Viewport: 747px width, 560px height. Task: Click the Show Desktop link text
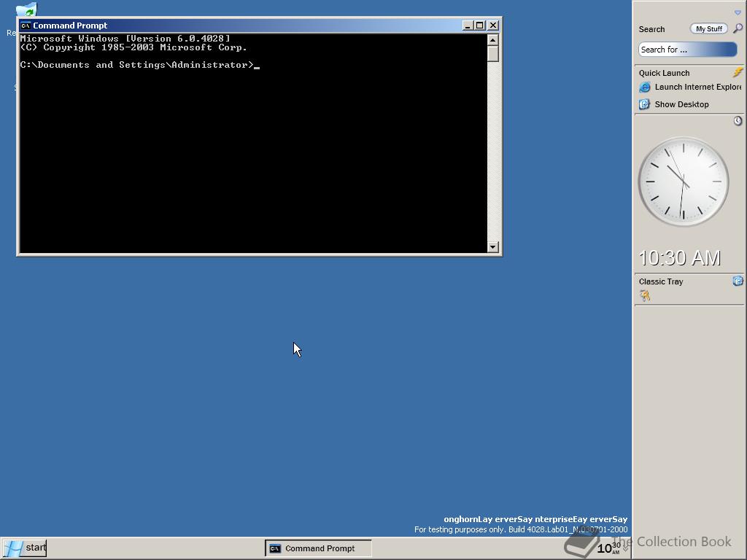(x=682, y=104)
